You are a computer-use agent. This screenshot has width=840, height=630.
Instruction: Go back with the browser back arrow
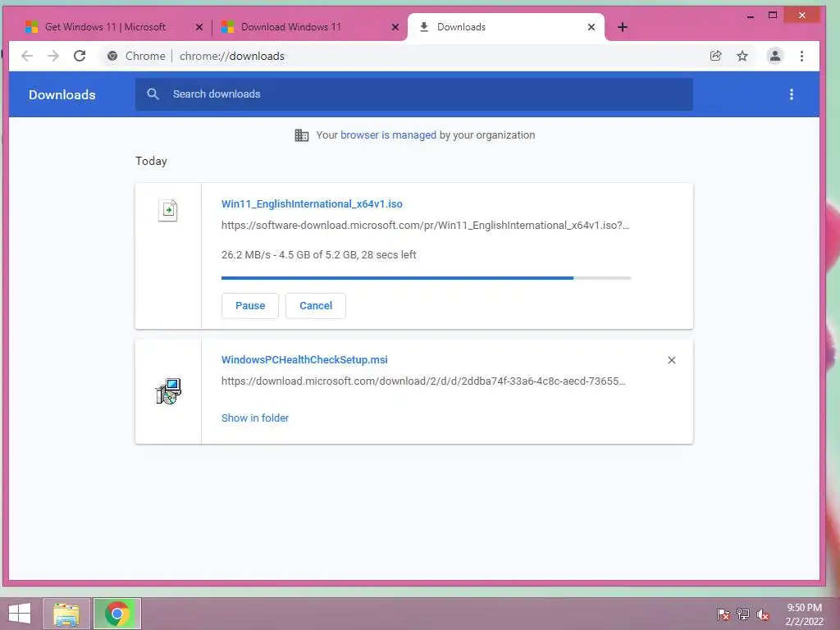(x=27, y=56)
